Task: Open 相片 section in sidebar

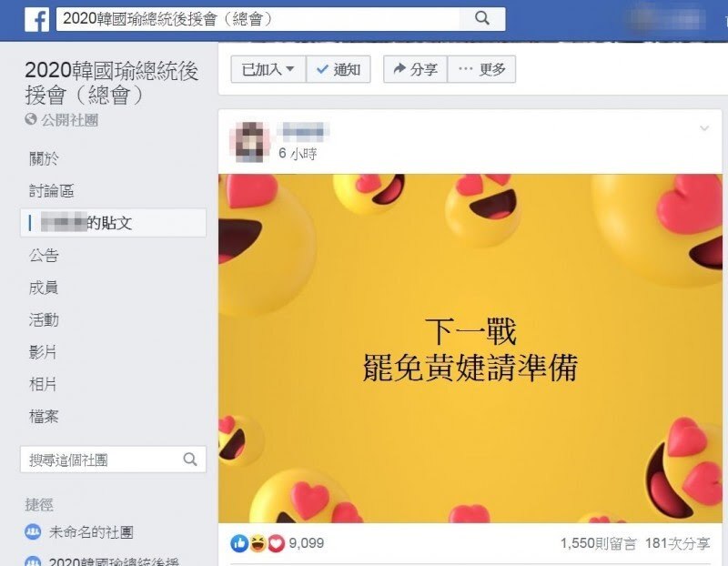Action: click(x=43, y=384)
